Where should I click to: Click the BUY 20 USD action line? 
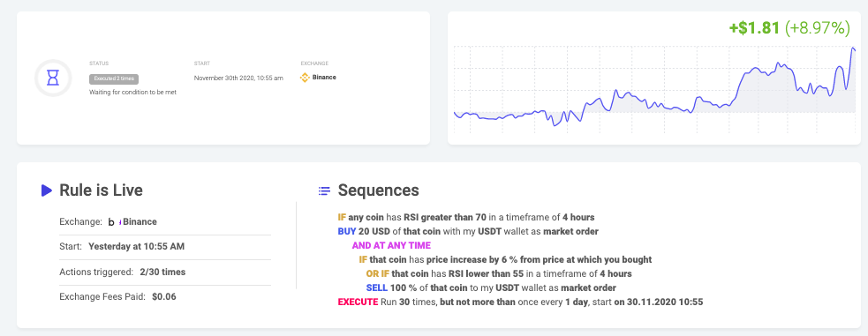click(x=468, y=232)
